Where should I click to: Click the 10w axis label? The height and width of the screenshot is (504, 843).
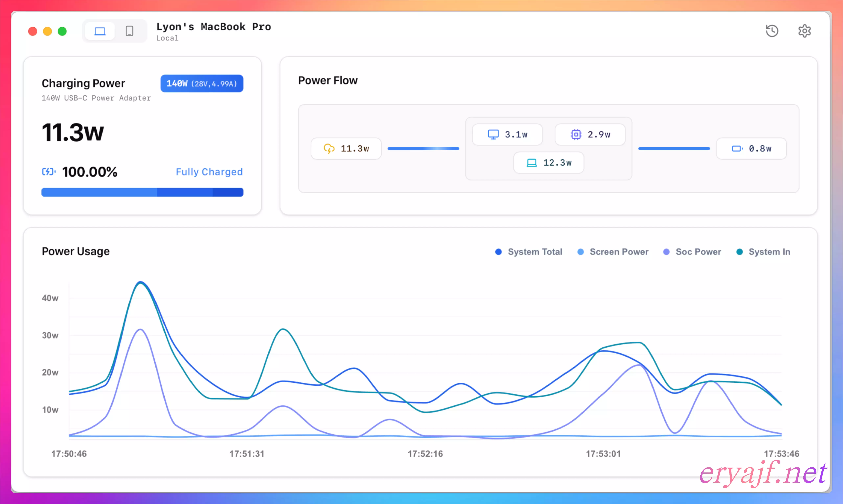50,410
